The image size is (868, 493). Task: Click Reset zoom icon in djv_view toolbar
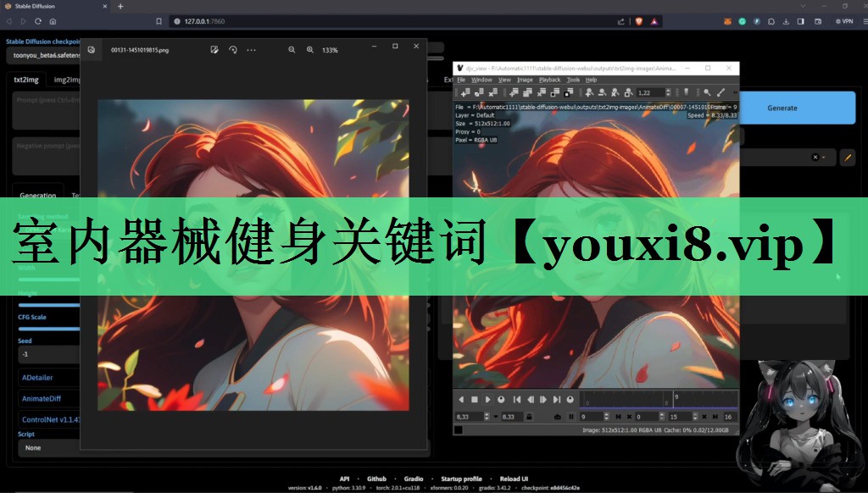point(615,92)
